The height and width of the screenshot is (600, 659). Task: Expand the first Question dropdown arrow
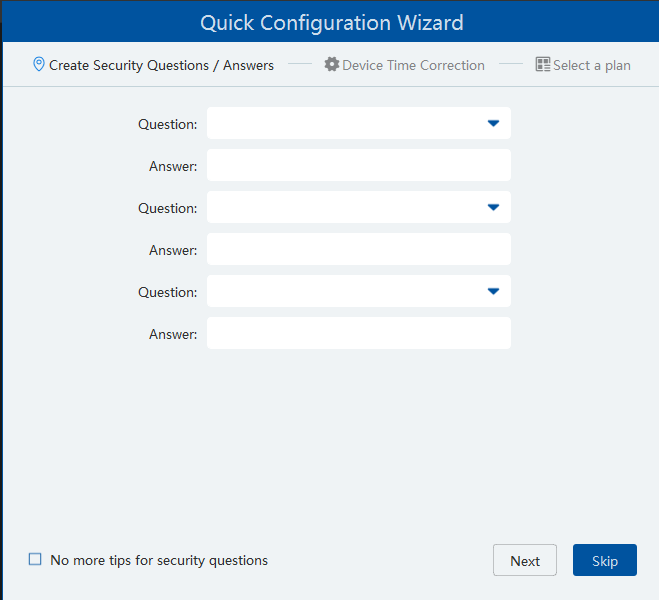coord(493,123)
